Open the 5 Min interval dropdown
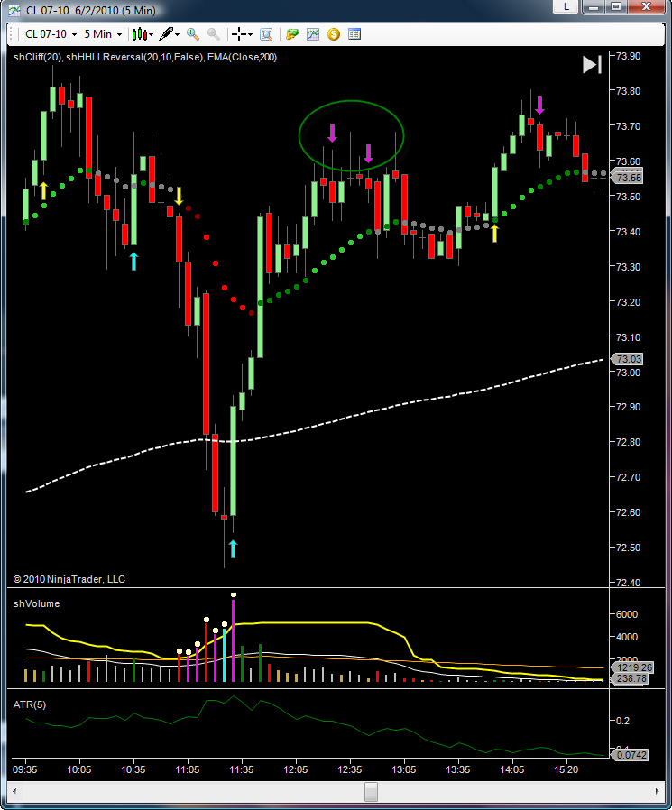672x810 pixels. (x=103, y=34)
